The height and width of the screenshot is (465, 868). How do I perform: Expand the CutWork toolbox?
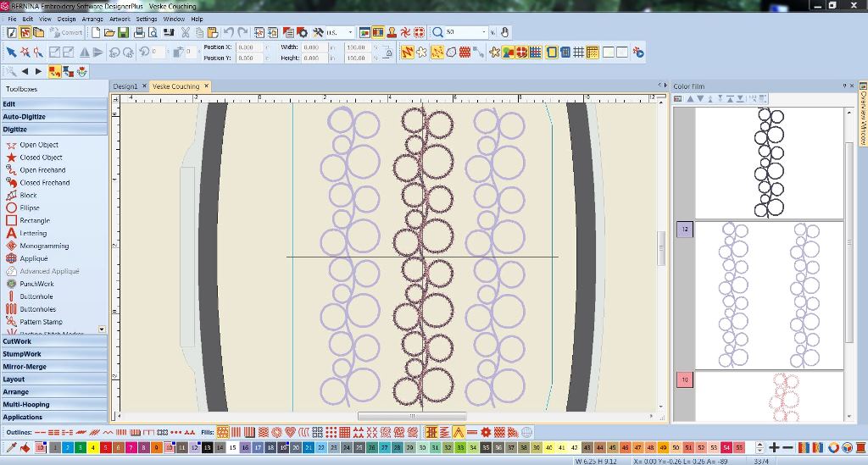pos(54,341)
